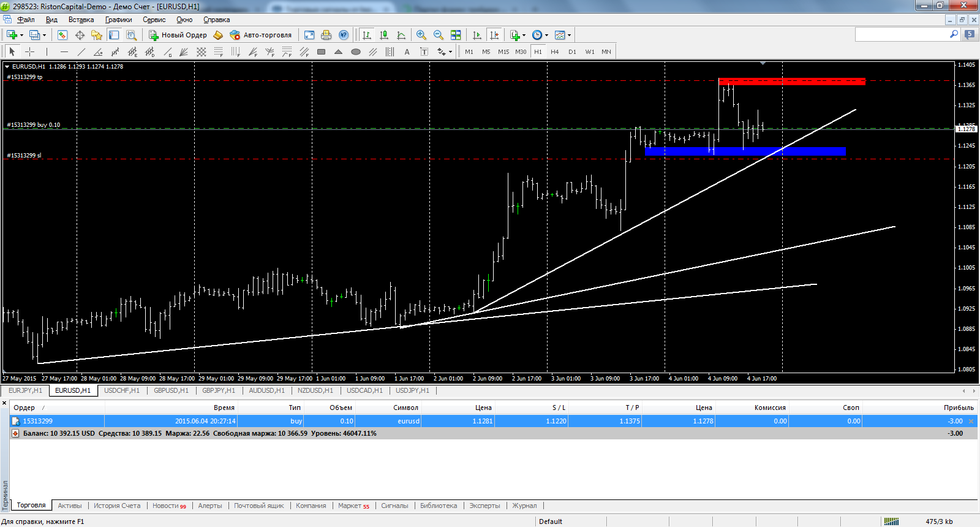Click the search magnifier icon
This screenshot has width=980, height=527.
[x=954, y=34]
